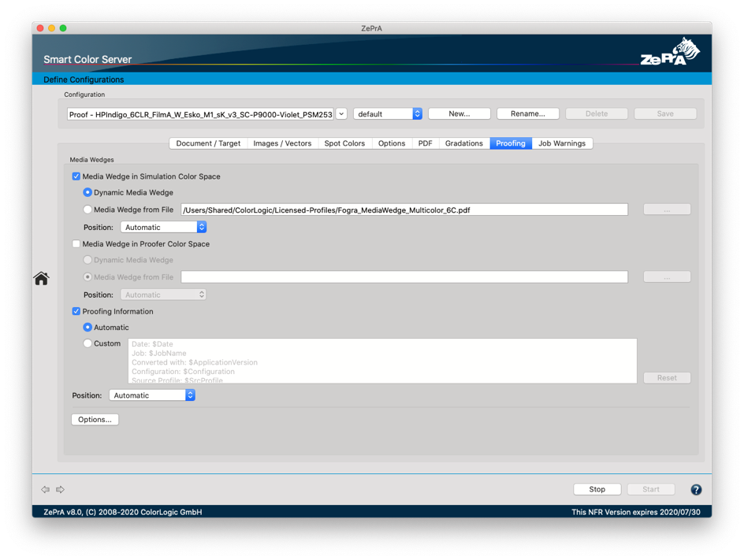Open the configuration name dropdown arrow
Image resolution: width=744 pixels, height=560 pixels.
click(341, 113)
